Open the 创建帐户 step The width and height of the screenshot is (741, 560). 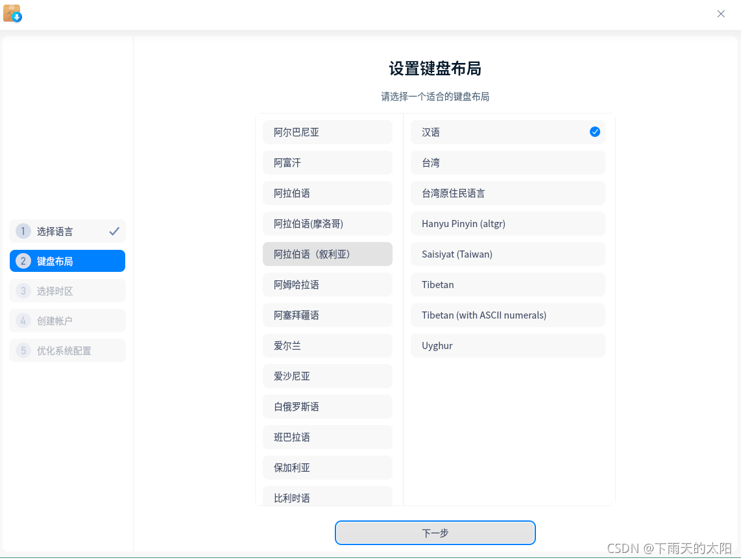(67, 321)
